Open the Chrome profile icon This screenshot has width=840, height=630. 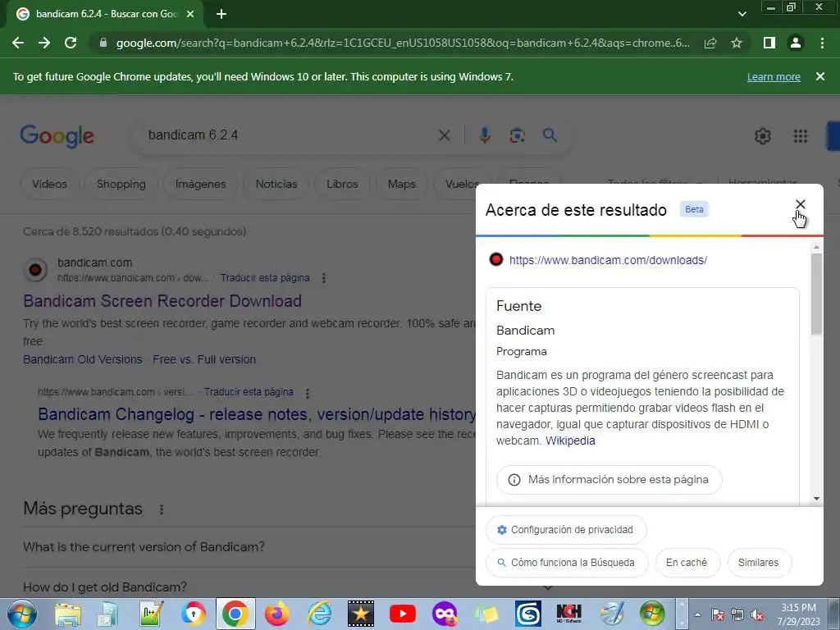796,43
